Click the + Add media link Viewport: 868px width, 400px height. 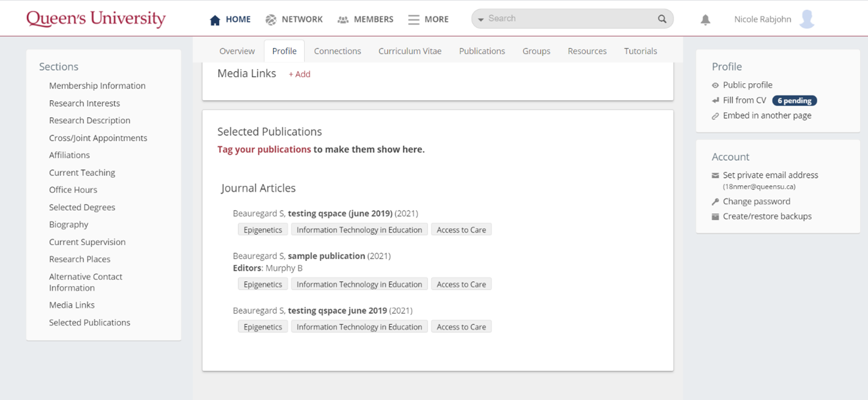pos(299,74)
